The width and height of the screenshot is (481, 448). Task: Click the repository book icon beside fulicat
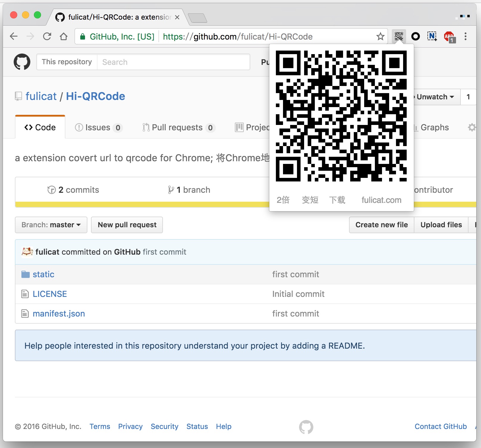click(x=18, y=96)
